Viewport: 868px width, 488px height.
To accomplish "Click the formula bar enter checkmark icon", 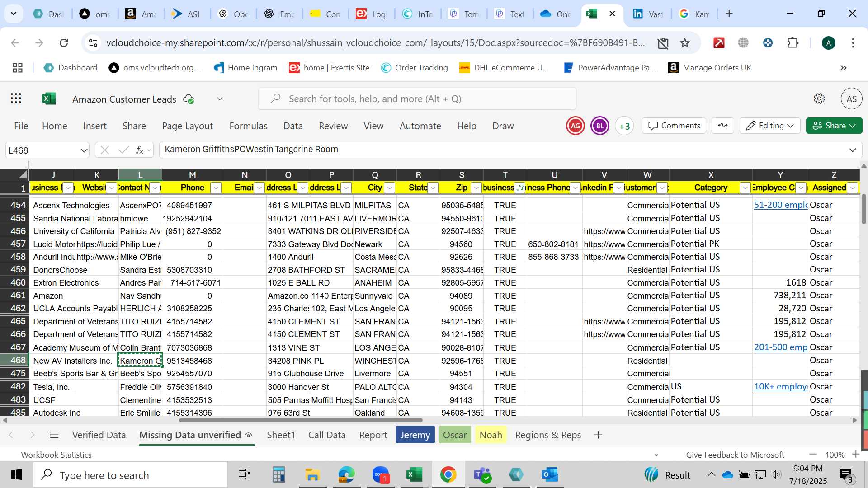I will 123,150.
